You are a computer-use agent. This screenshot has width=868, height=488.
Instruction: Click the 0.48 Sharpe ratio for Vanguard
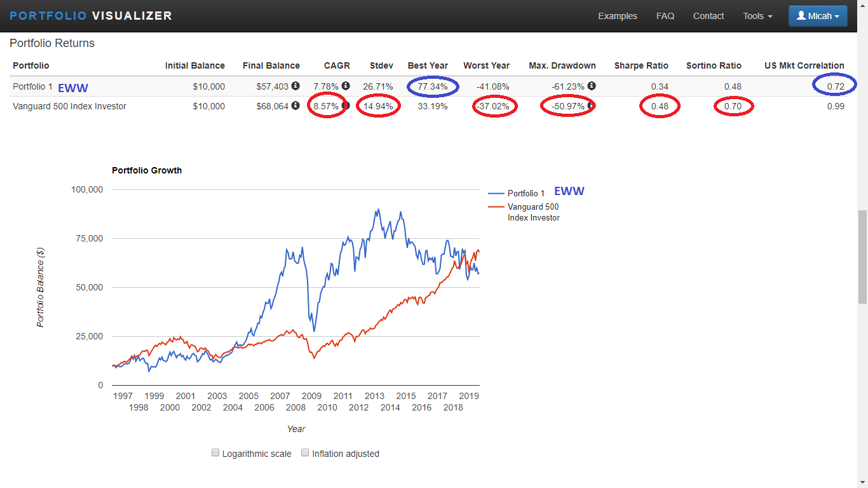tap(660, 106)
